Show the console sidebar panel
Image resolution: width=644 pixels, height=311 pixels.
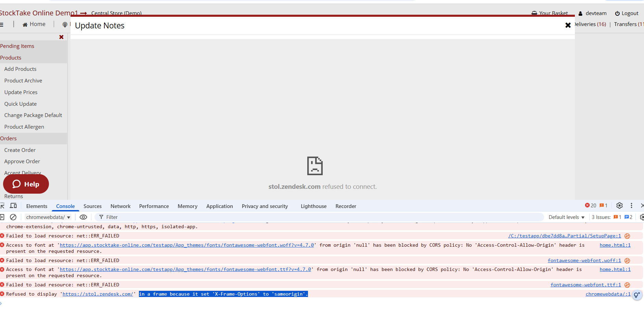[3, 217]
